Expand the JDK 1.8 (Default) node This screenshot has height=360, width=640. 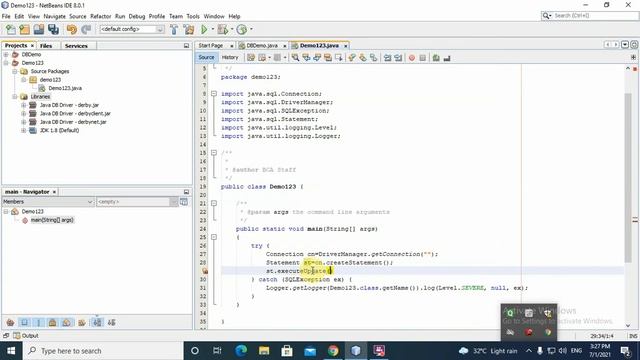point(24,130)
